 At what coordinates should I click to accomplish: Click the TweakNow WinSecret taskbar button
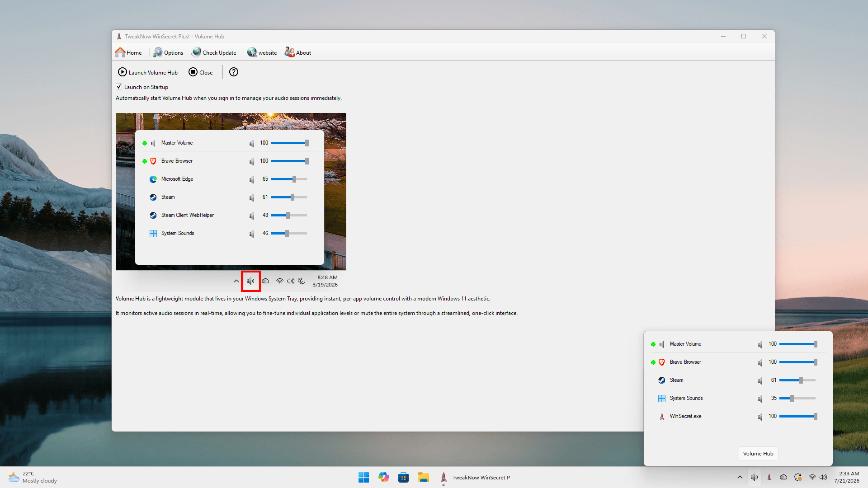(475, 477)
